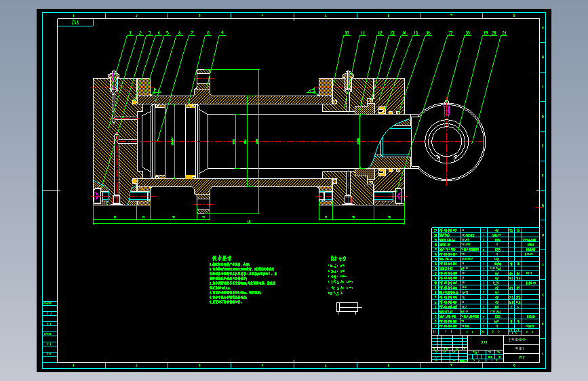Pick balloon label 16 above the cylinder
The image size is (588, 381).
pyautogui.click(x=428, y=33)
